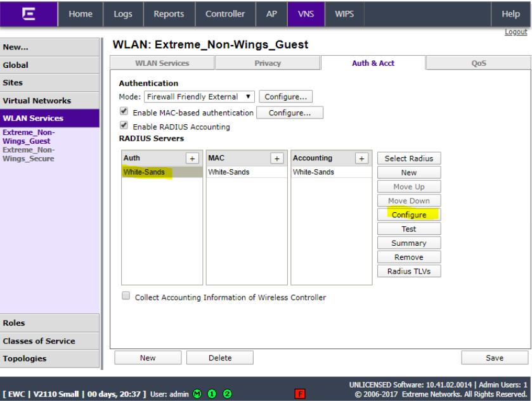Click the Move Down button
This screenshot has height=401, width=532.
[409, 201]
